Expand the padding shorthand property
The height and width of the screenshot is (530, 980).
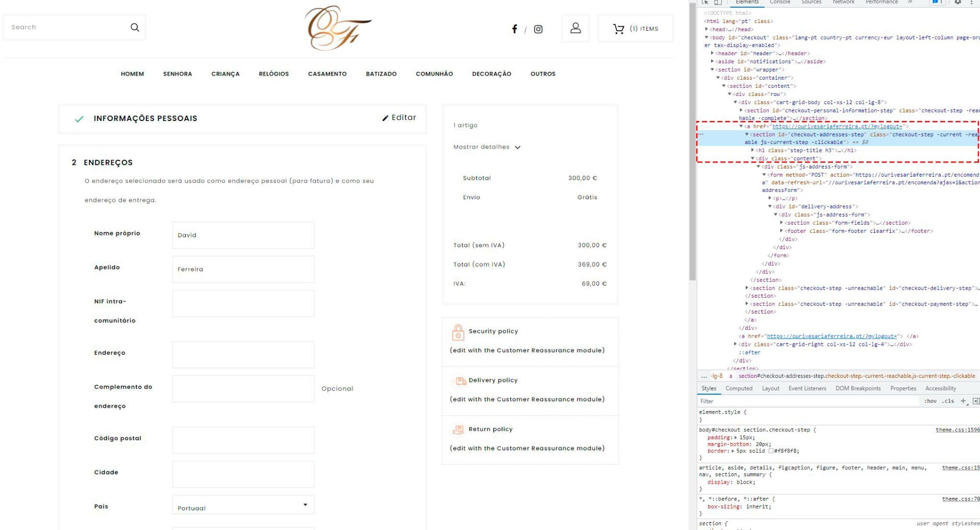coord(736,438)
